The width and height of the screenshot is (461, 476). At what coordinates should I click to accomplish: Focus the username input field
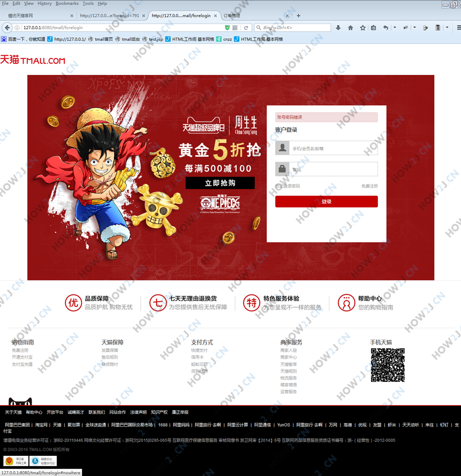pyautogui.click(x=333, y=148)
